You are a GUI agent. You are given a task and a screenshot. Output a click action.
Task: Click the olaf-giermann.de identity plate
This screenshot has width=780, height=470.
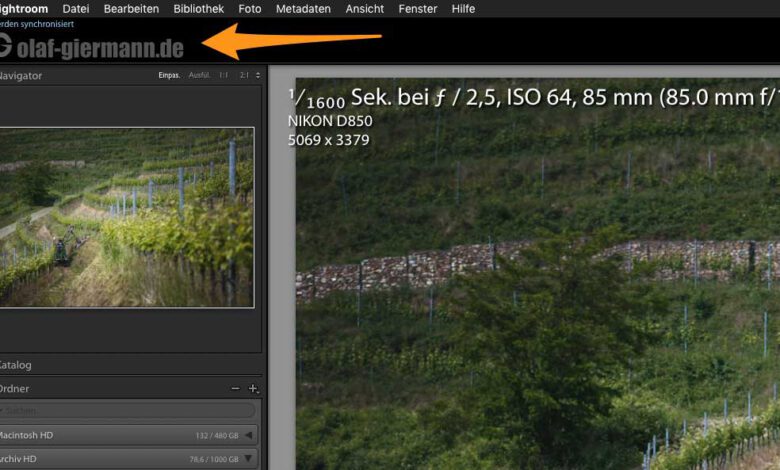pos(92,47)
